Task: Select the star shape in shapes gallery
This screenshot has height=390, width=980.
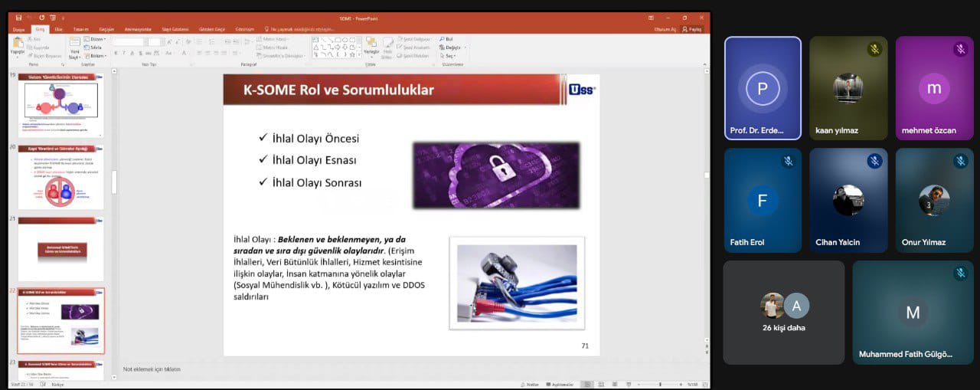Action: (x=351, y=54)
